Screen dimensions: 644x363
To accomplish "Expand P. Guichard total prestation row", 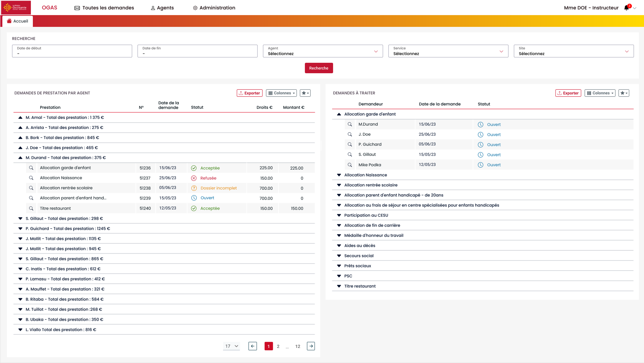I will click(20, 229).
